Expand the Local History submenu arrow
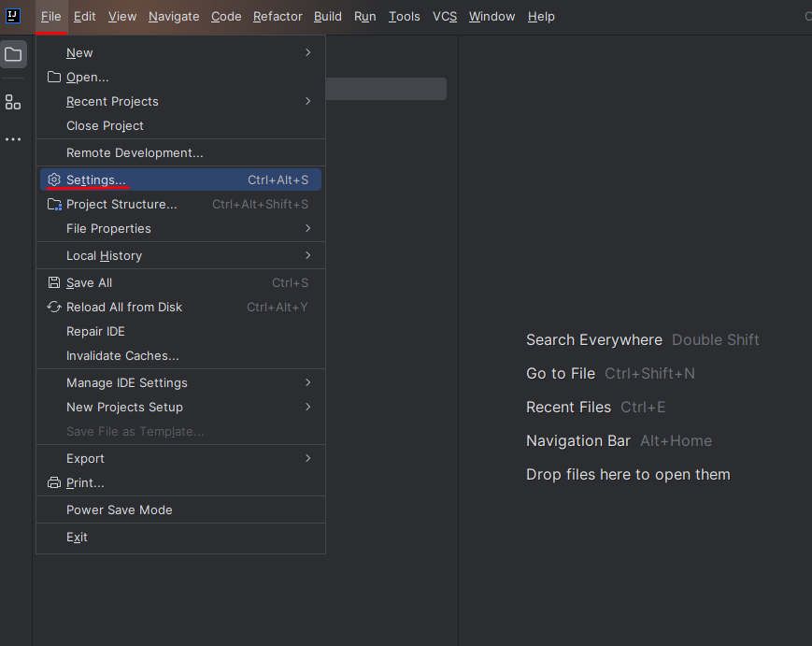Screen dimensions: 812x646 tap(308, 255)
